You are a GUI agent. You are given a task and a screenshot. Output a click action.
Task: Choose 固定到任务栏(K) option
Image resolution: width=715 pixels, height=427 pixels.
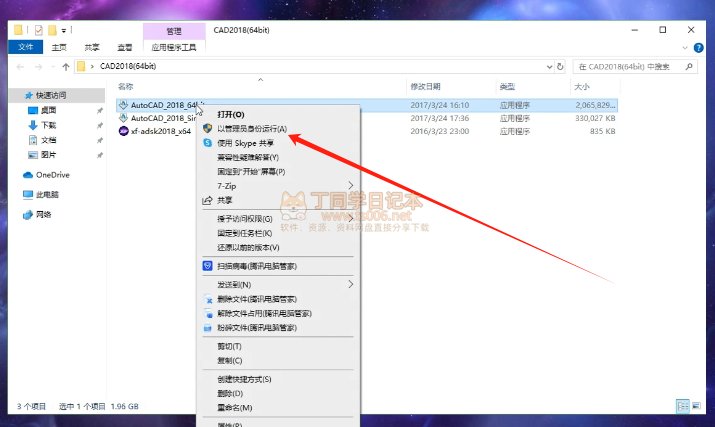pyautogui.click(x=245, y=233)
